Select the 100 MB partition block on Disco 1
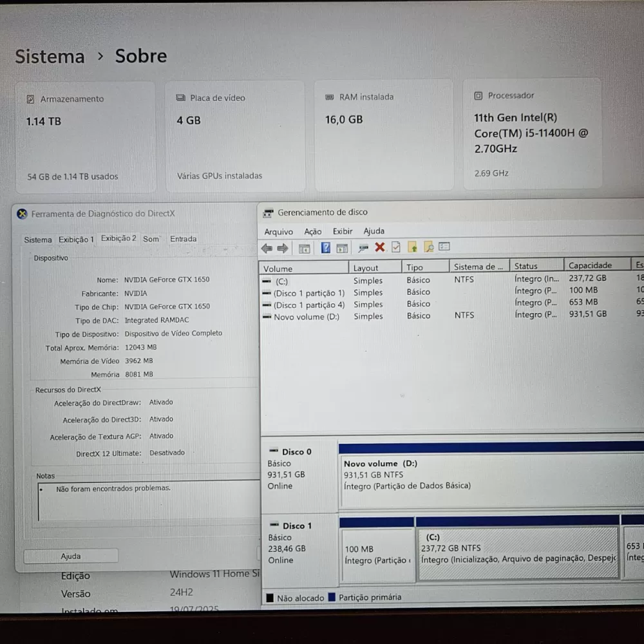 [377, 554]
